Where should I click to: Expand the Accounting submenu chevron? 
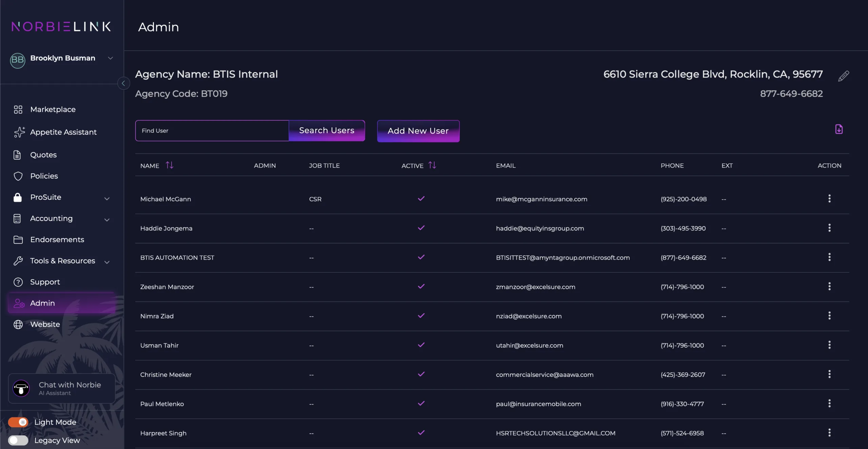(x=107, y=220)
